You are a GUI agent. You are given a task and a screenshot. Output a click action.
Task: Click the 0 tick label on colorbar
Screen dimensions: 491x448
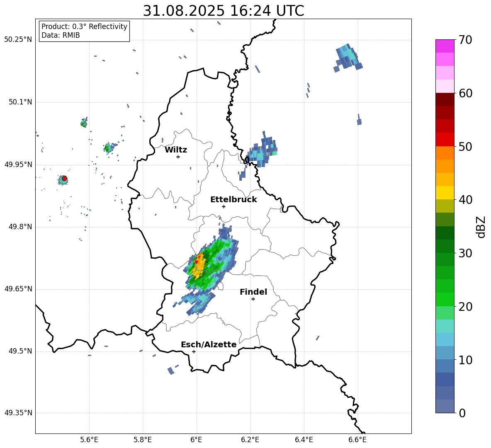[x=462, y=413]
